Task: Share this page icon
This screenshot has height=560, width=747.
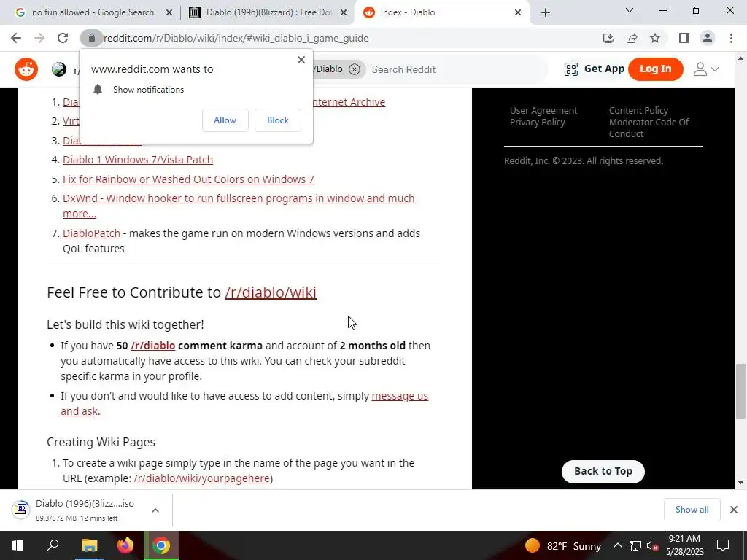Action: [x=632, y=38]
